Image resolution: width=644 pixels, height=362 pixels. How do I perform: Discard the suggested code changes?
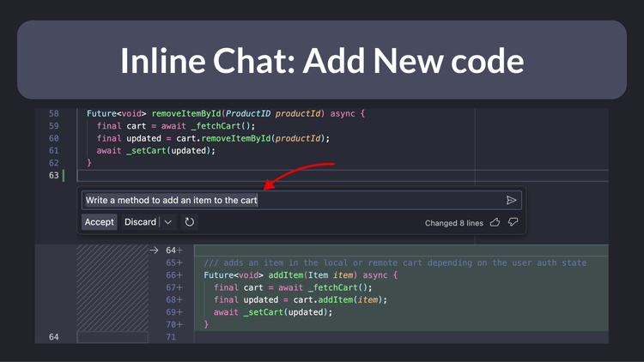[x=140, y=222]
